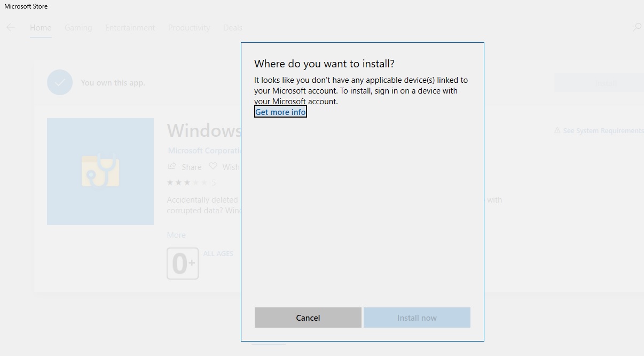Screen dimensions: 644x356
Task: Open the Microsoft Corporation publisher link
Action: tap(205, 151)
